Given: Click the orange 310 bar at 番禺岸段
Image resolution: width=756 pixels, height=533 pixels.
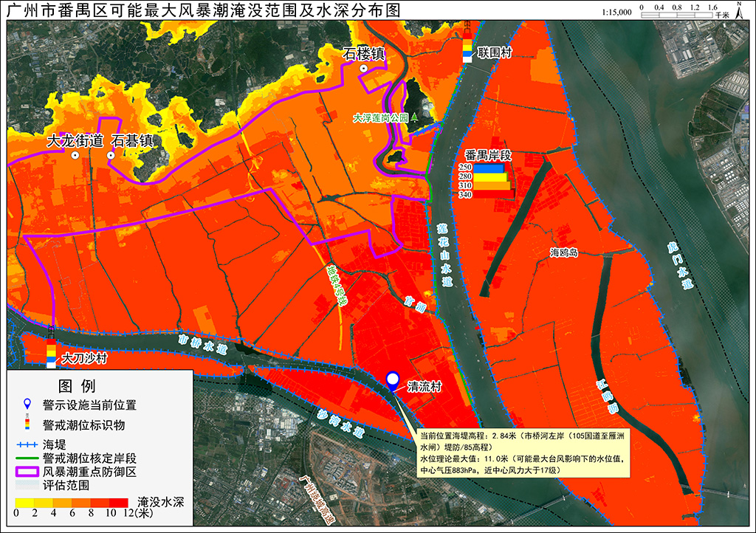Looking at the screenshot, I should (x=491, y=185).
